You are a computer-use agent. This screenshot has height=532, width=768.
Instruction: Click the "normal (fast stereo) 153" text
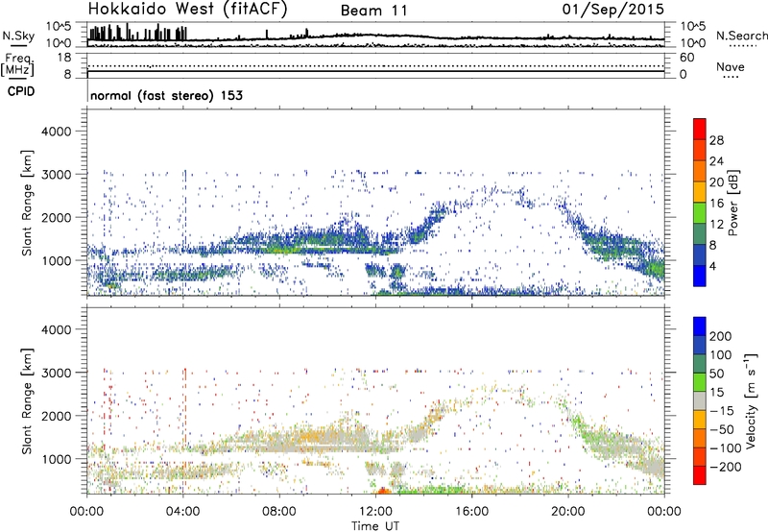(x=166, y=95)
